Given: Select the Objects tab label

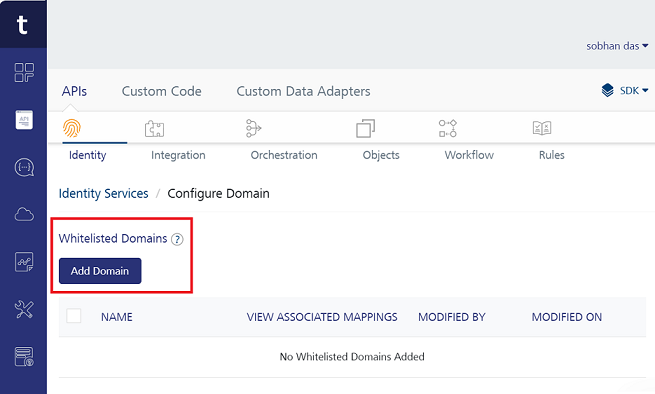Looking at the screenshot, I should (x=381, y=155).
